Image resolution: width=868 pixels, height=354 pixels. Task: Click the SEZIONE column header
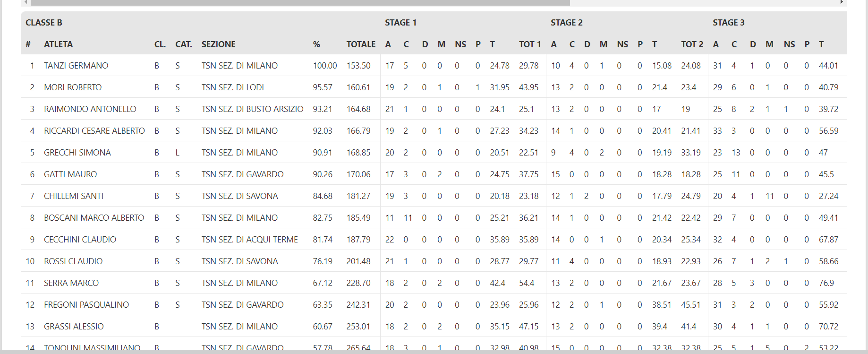218,44
